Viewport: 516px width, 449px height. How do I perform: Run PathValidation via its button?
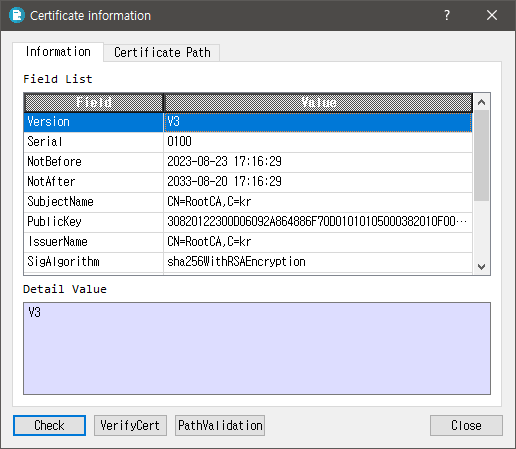220,425
